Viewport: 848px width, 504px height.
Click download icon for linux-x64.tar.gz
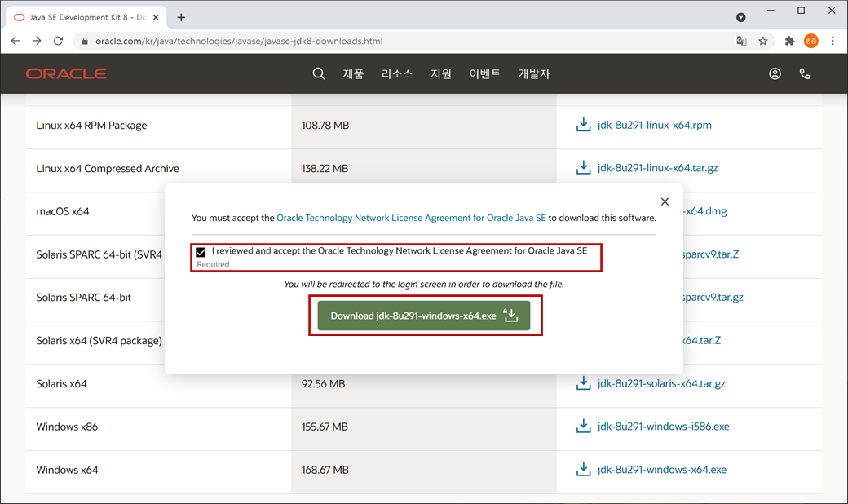click(x=584, y=168)
